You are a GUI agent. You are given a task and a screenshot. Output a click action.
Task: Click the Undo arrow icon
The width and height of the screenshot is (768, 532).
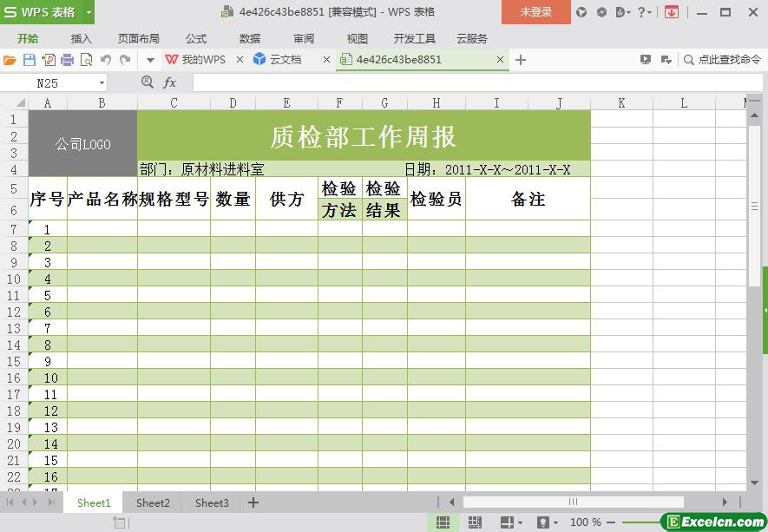click(106, 60)
